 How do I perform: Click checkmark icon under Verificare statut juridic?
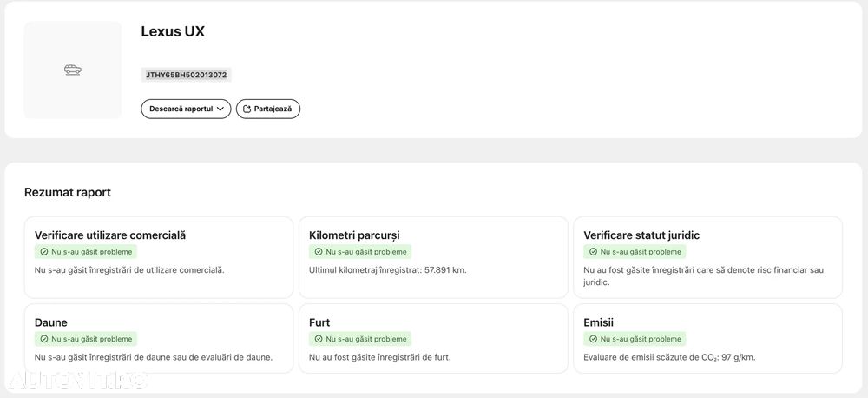(593, 252)
